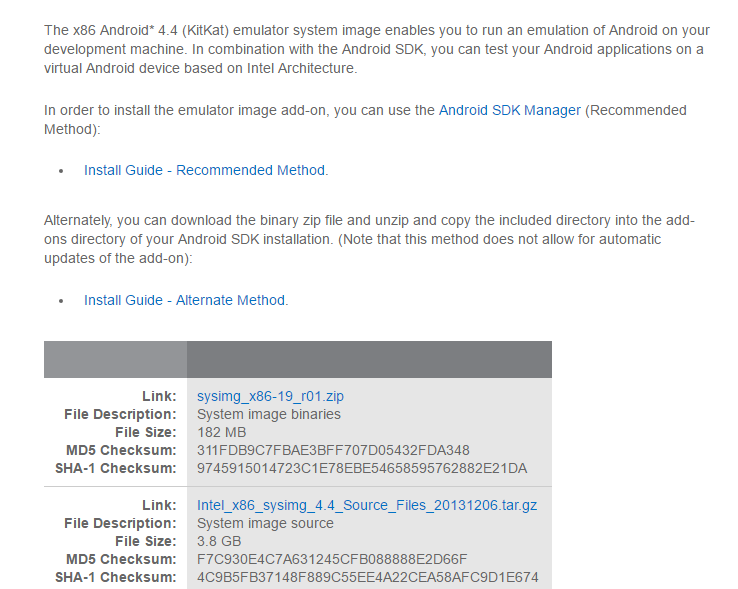Download sysimg_x86-19_r01.zip file
Viewport: 738px width, 589px height.
(270, 396)
